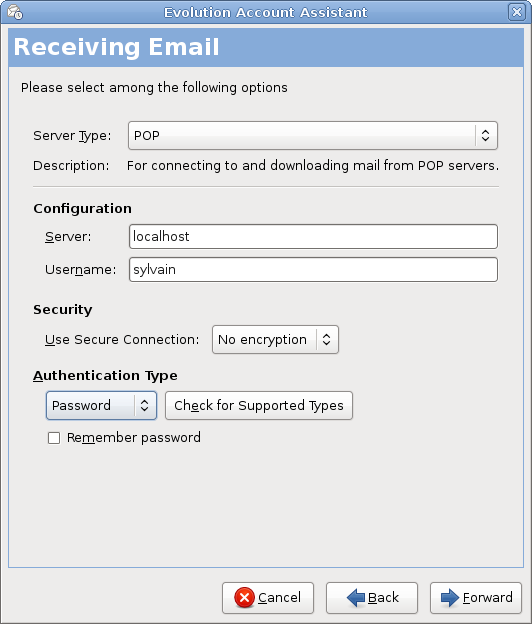Click the encryption combo arrow indicator
Viewport: 532px width, 624px height.
pos(326,339)
